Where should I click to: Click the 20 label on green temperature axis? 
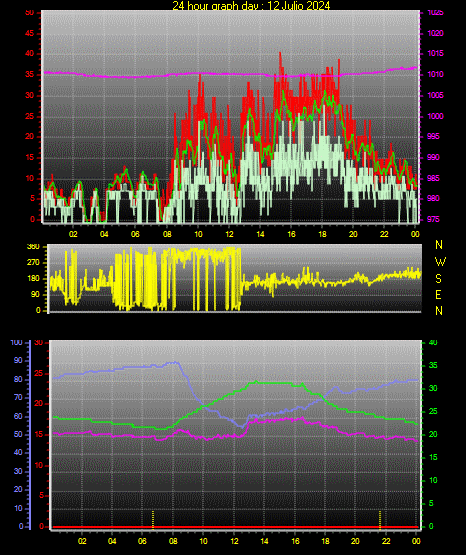(433, 434)
